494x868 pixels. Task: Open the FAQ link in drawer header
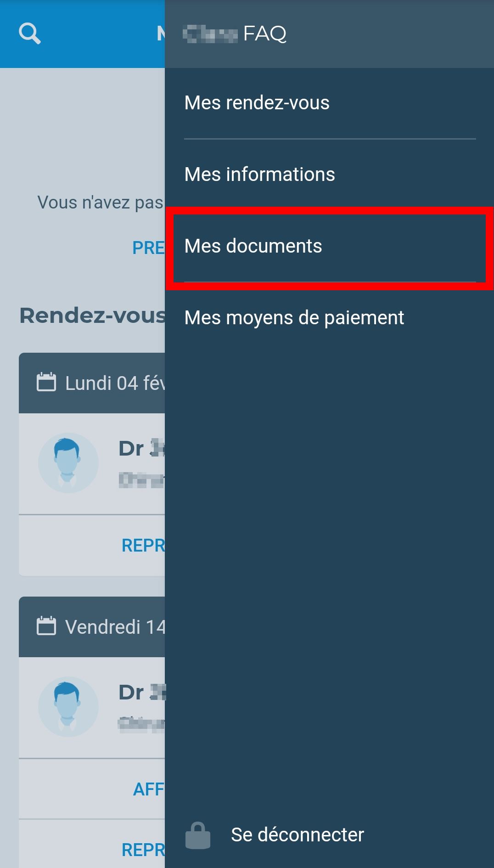(265, 34)
